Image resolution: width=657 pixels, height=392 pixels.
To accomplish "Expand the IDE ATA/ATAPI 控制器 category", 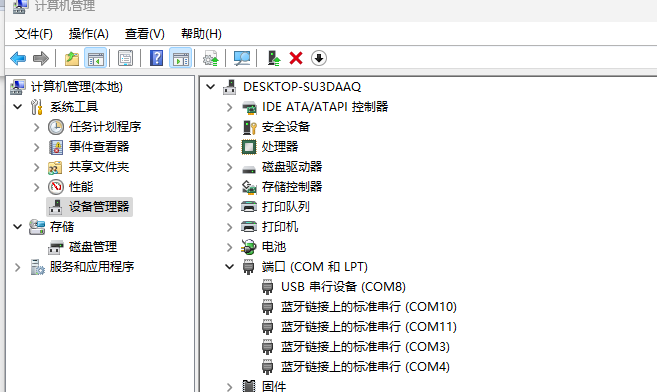I will (230, 107).
